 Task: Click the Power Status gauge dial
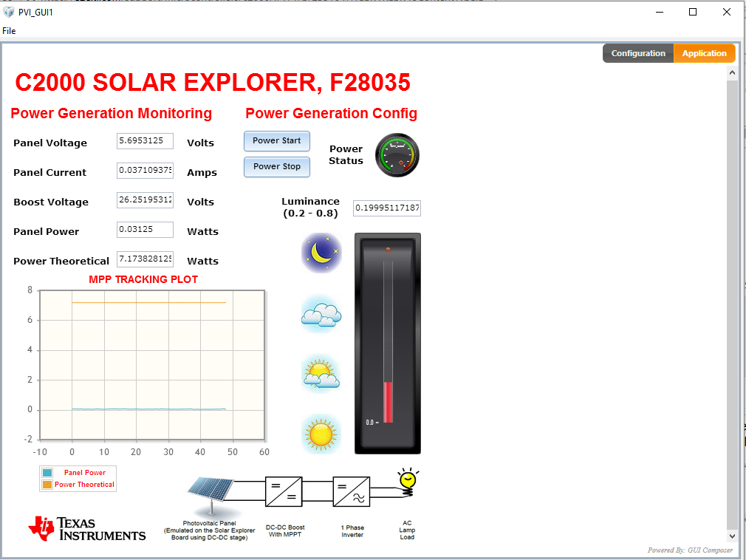[397, 155]
